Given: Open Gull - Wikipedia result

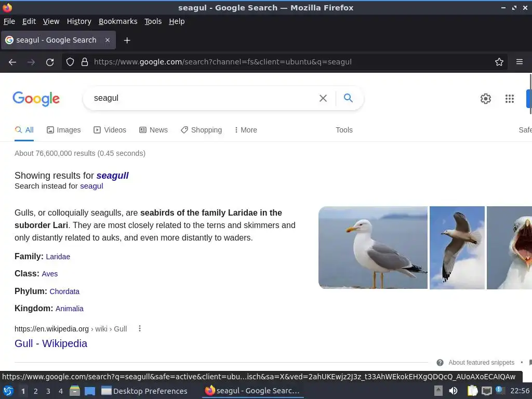Looking at the screenshot, I should pos(51,343).
